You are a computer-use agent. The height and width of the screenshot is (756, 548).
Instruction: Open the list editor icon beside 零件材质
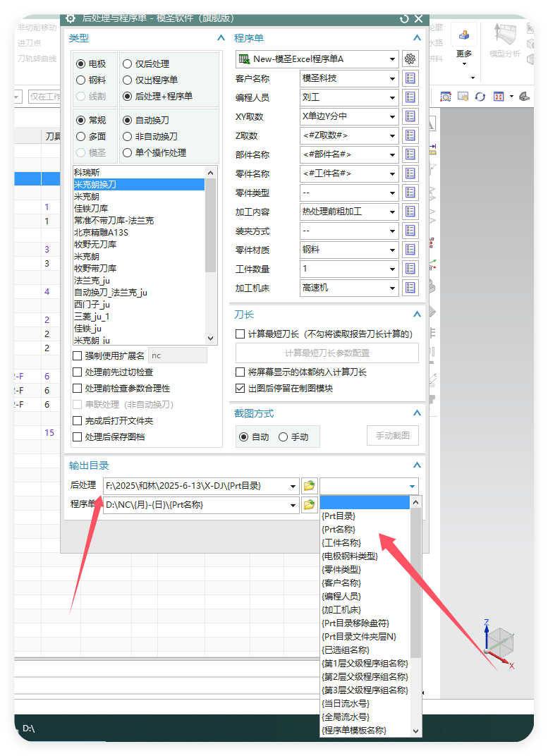410,250
